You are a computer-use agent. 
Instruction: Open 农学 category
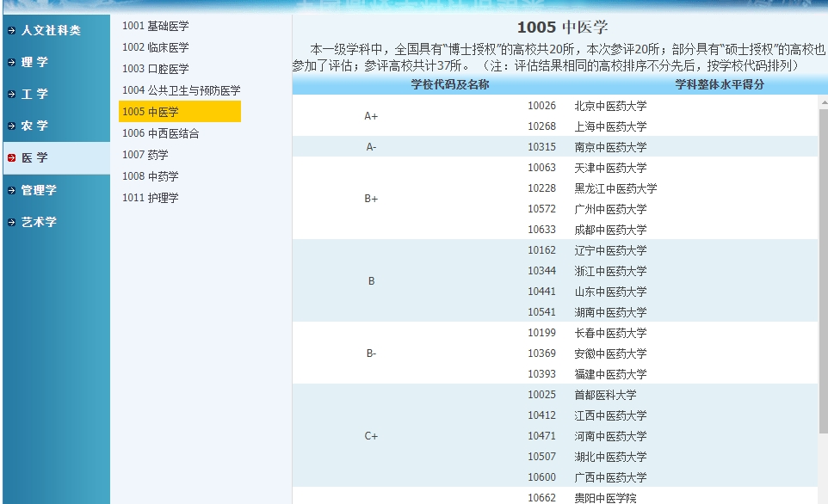tap(34, 126)
